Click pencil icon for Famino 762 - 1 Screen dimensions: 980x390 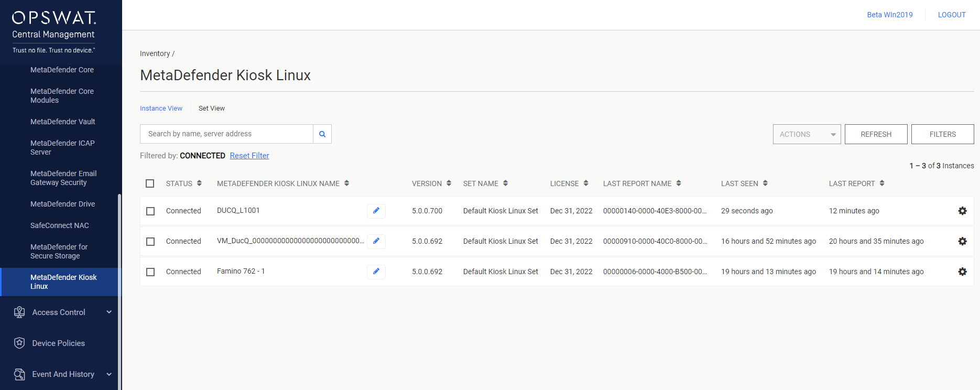(x=376, y=272)
